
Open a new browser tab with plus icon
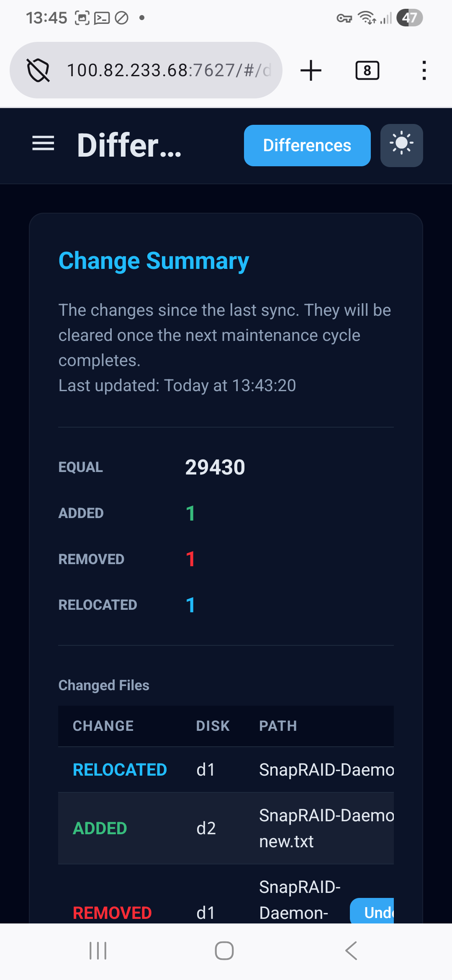(x=311, y=70)
